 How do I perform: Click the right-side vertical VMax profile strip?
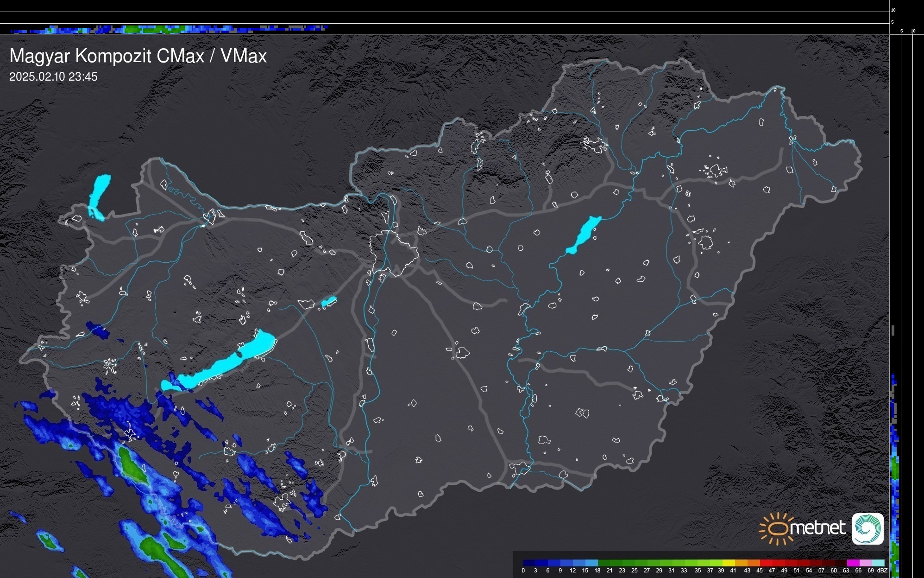895,464
